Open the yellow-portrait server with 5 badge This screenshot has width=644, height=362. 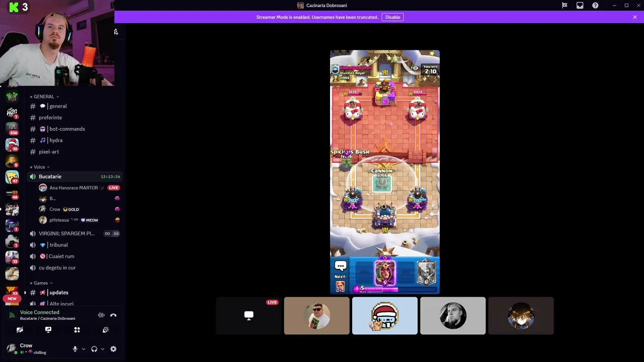click(x=12, y=161)
